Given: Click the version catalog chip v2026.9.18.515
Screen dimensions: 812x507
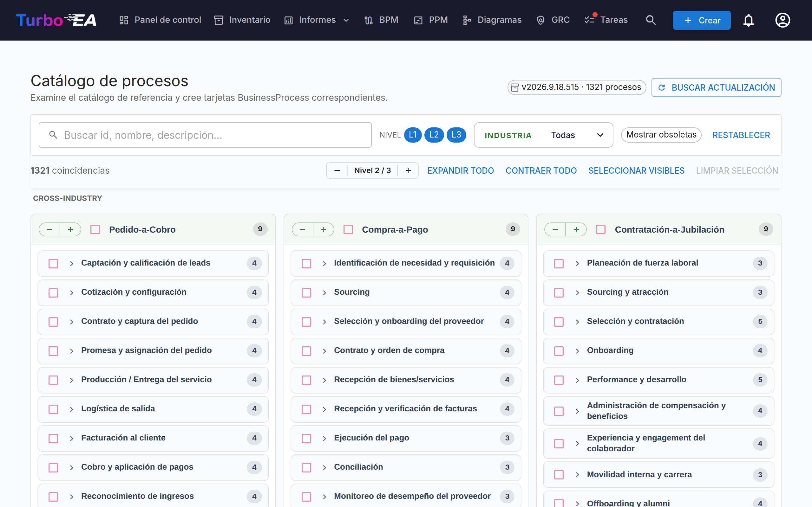Looking at the screenshot, I should [576, 87].
